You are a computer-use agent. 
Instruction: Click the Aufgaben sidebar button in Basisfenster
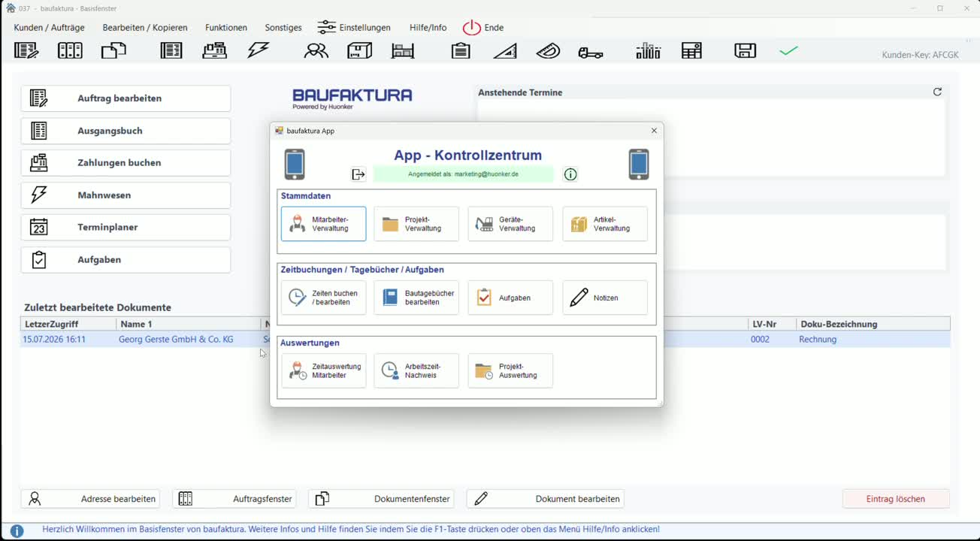click(126, 260)
